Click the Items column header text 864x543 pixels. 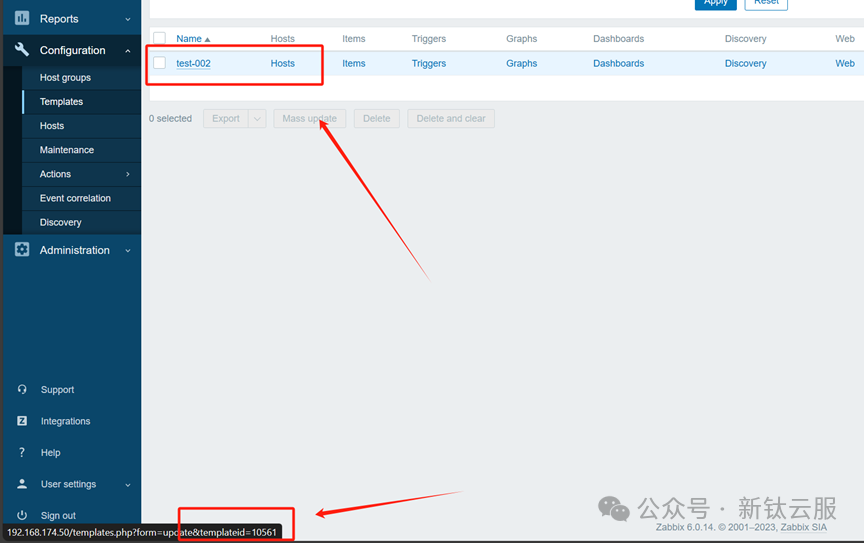pos(354,39)
